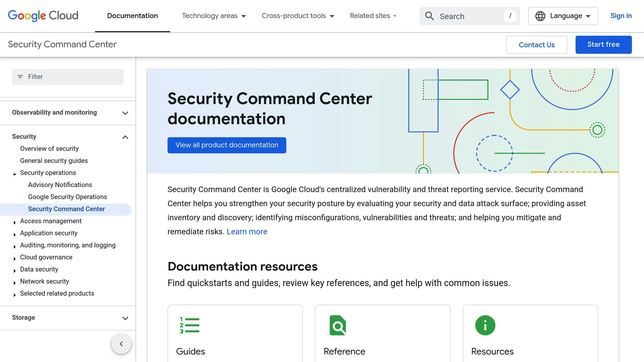
Task: Click the slash shortcut key badge
Action: tap(510, 16)
